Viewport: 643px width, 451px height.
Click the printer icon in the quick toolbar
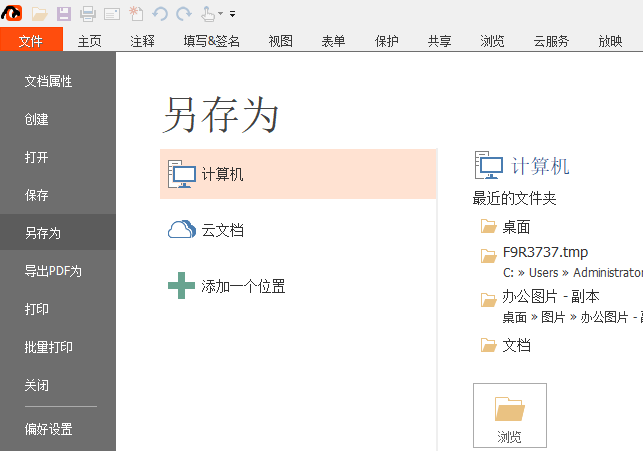pyautogui.click(x=88, y=14)
